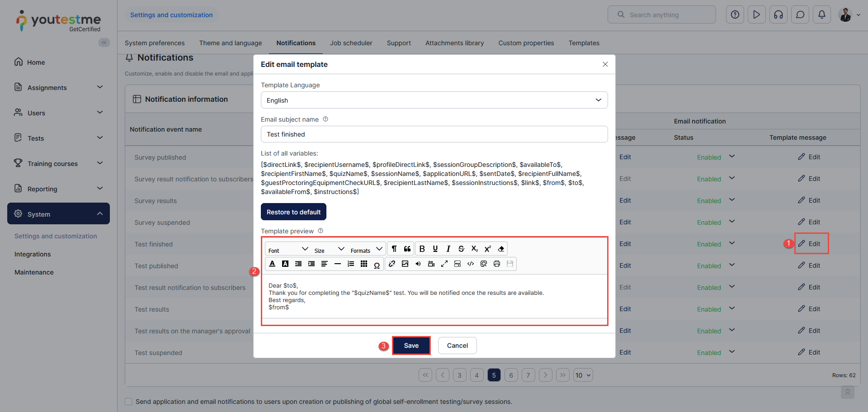Apply italic style in the template editor

coord(448,249)
